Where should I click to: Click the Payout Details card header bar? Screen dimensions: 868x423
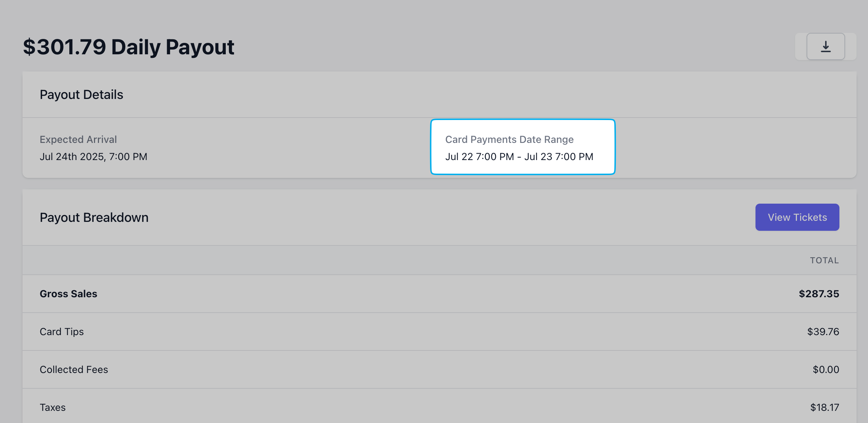[x=439, y=95]
